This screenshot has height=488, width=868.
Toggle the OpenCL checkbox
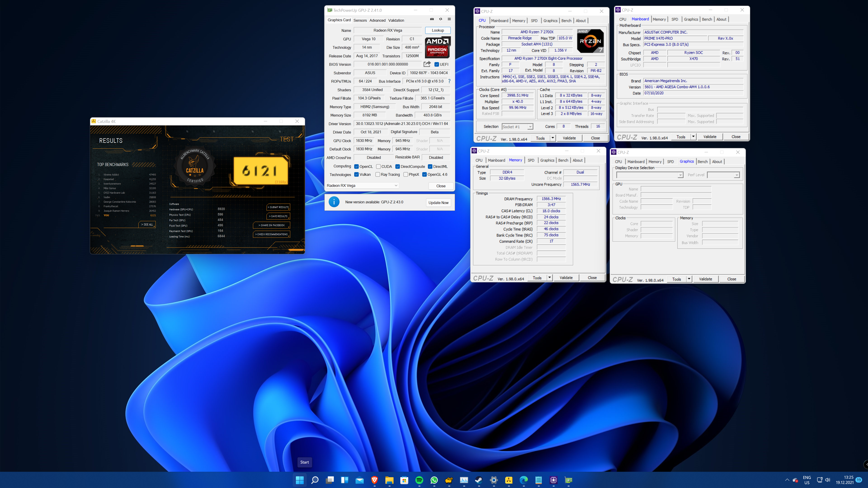pos(356,166)
